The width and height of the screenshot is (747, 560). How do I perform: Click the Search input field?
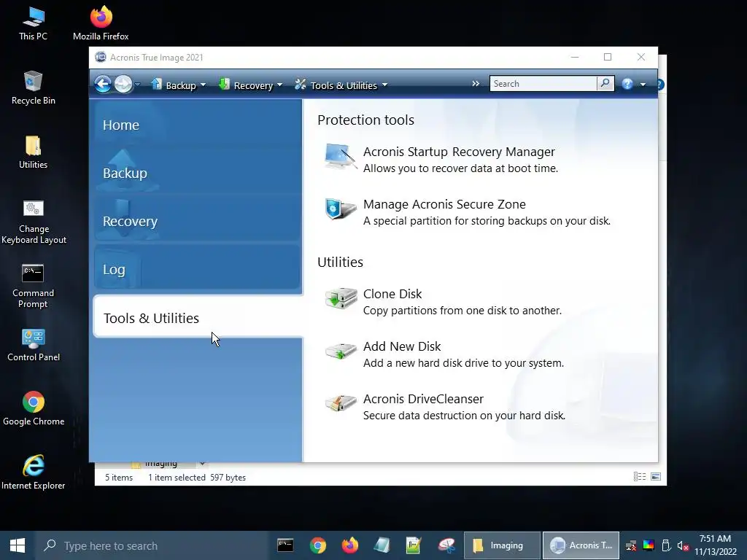pyautogui.click(x=543, y=84)
